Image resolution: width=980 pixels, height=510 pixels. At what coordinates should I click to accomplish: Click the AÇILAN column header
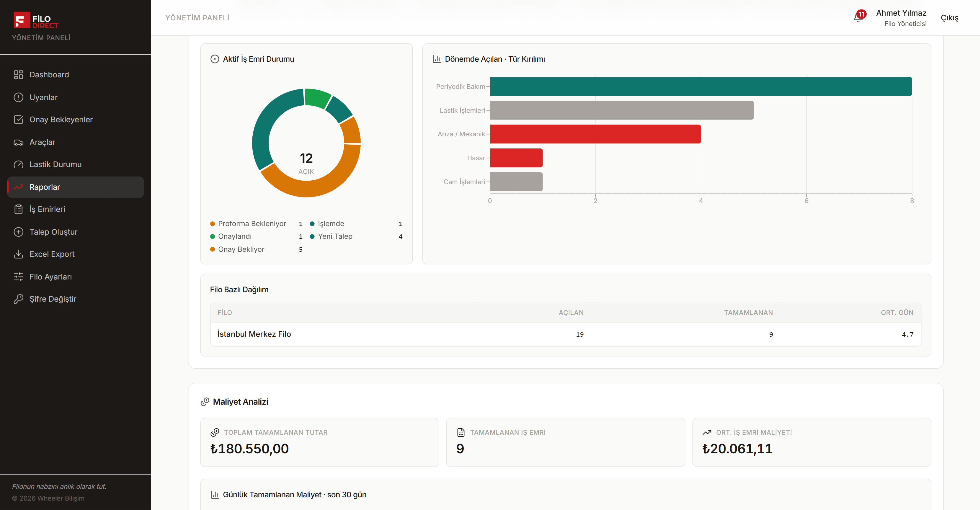click(x=571, y=313)
